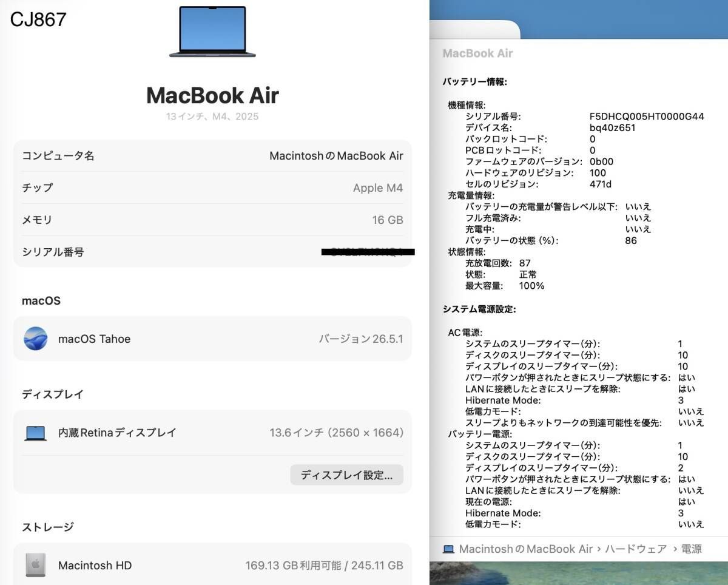Click the バージョン 26.5.1 text
Viewport: 728px width, 585px height.
[x=361, y=339]
